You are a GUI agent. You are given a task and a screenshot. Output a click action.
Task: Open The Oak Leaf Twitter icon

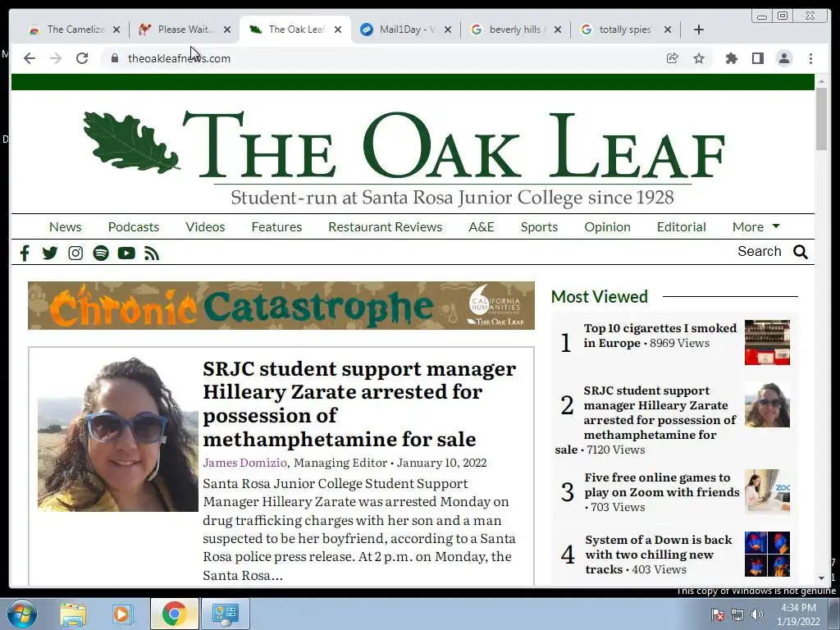point(50,253)
